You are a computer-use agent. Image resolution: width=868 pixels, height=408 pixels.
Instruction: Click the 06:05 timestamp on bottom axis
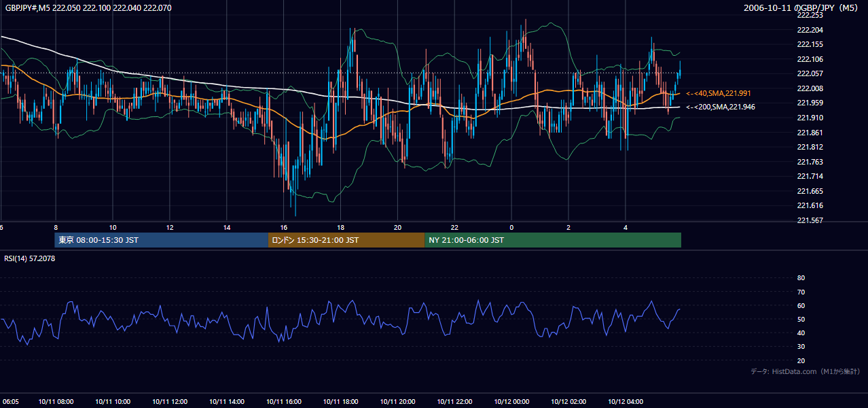click(x=10, y=401)
